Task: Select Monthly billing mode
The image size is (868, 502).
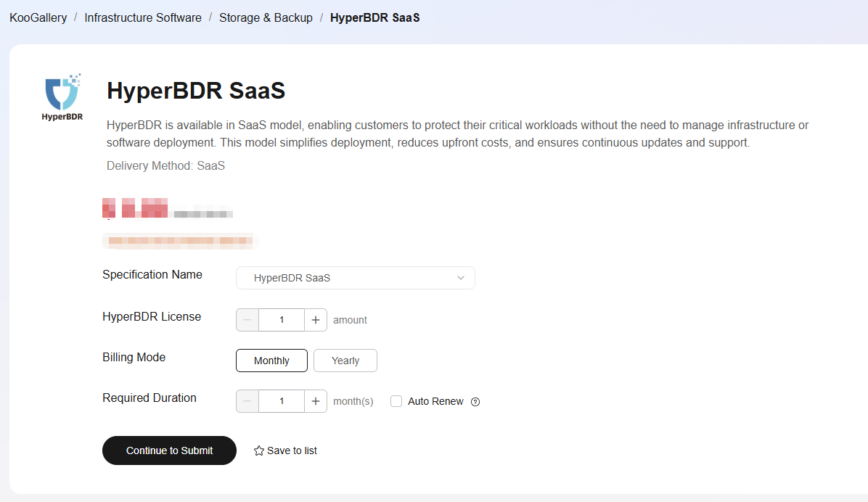Action: click(x=271, y=361)
